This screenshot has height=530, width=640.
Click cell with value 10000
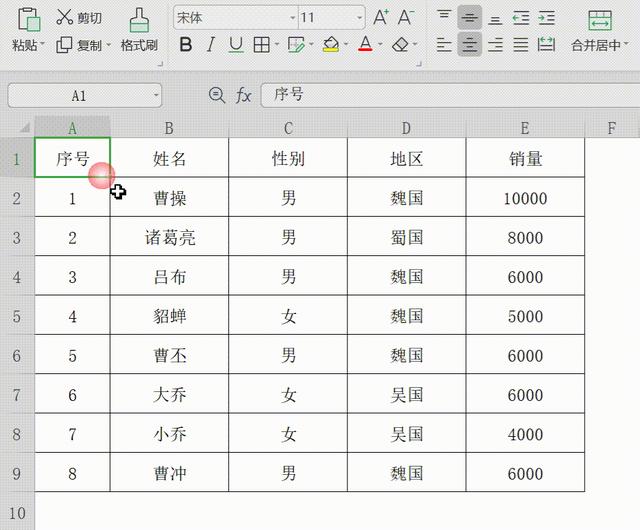tap(525, 198)
